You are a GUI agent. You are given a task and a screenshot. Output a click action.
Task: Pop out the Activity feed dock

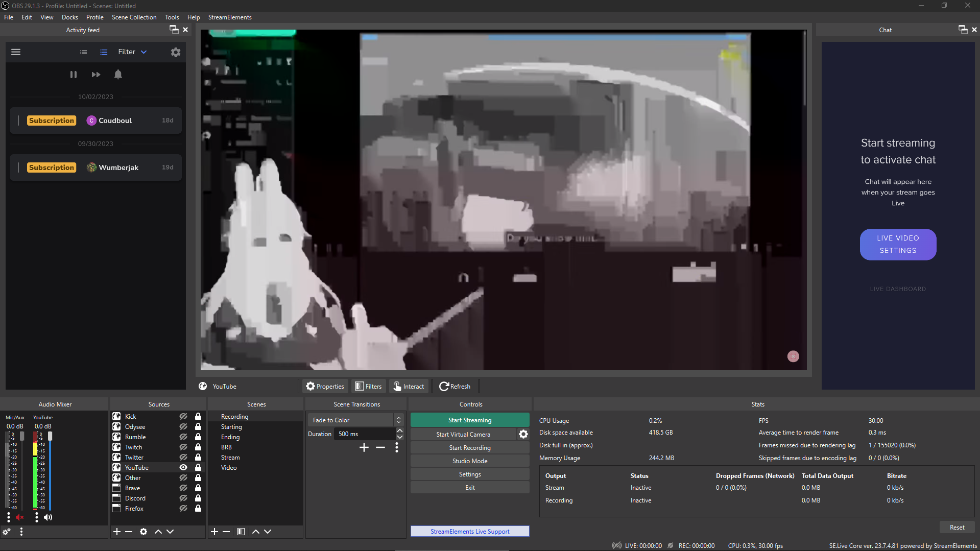pyautogui.click(x=174, y=30)
